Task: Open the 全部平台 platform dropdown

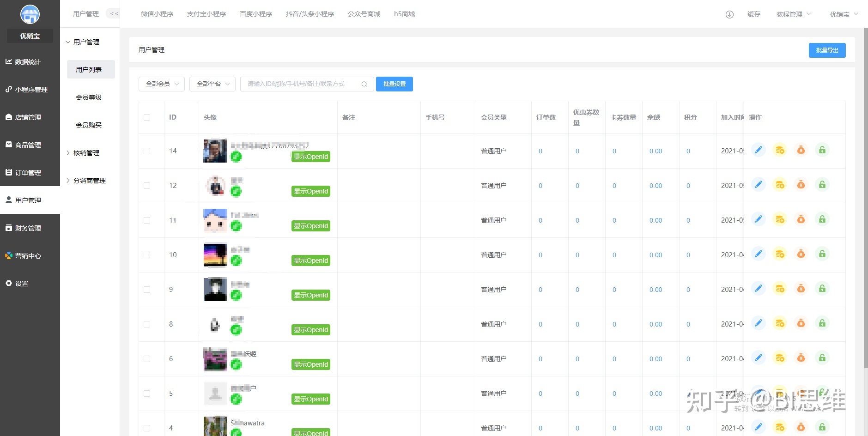Action: (x=212, y=84)
